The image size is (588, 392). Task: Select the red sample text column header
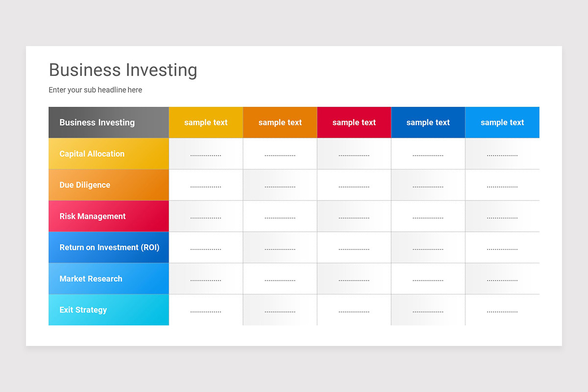pyautogui.click(x=354, y=122)
